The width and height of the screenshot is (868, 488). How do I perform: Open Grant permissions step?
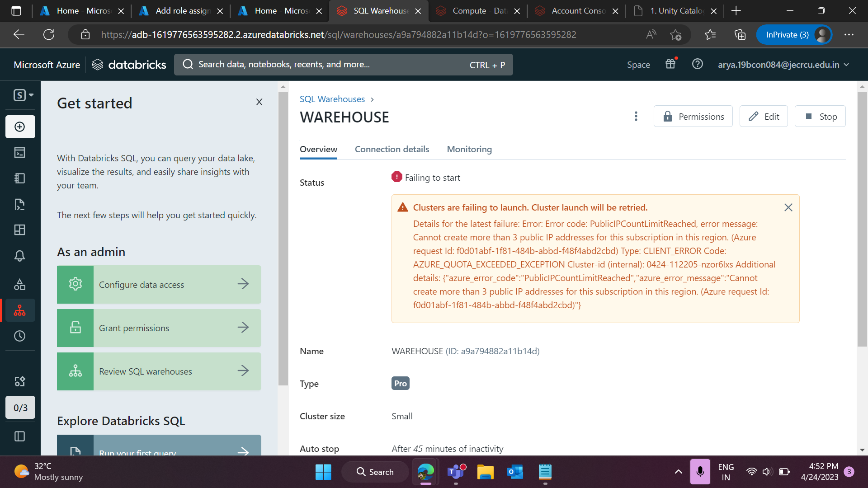159,328
